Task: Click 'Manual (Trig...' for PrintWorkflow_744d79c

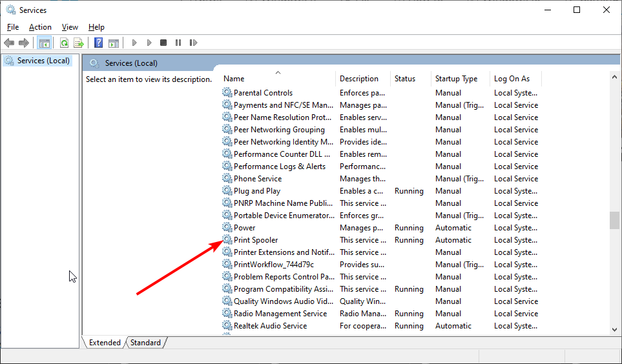Action: (459, 265)
